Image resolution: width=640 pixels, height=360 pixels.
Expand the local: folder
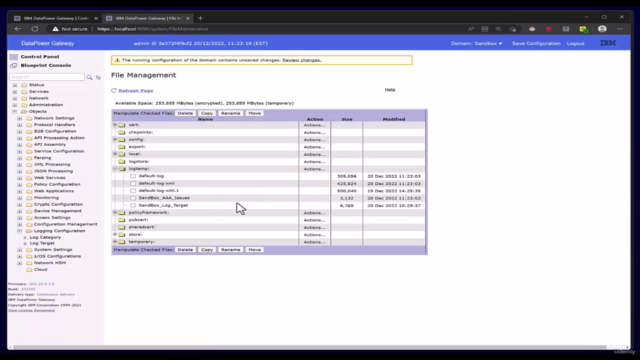(x=115, y=154)
